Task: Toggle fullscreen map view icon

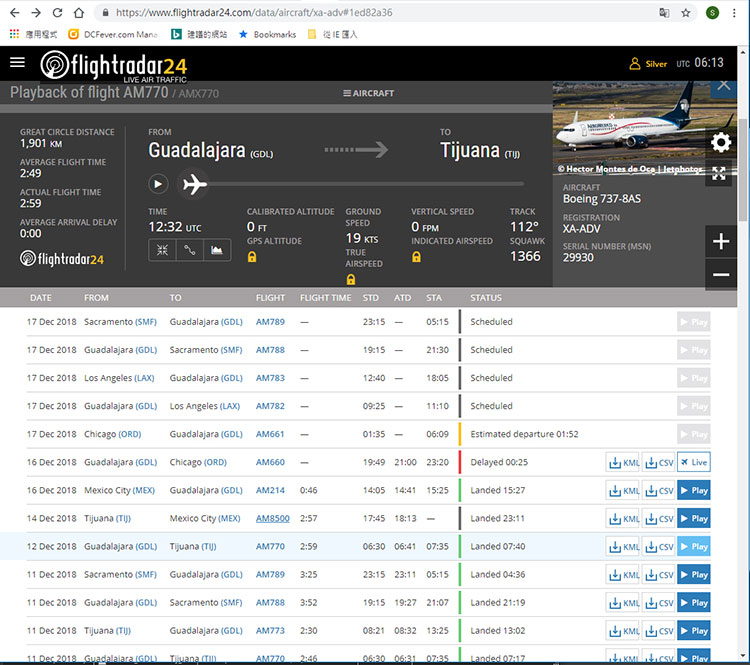Action: tap(718, 173)
